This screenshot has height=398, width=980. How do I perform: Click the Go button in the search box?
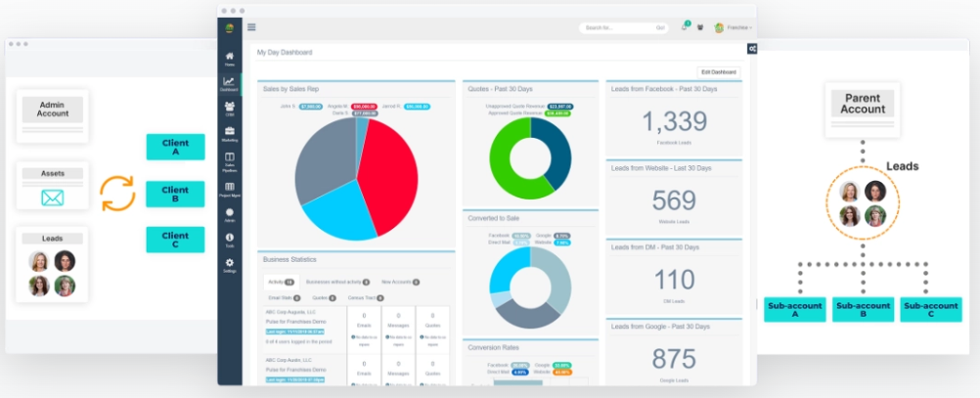coord(660,28)
